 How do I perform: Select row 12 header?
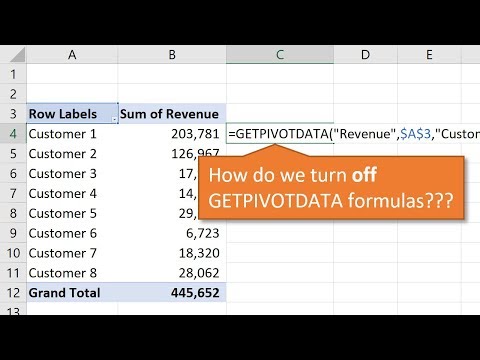tap(13, 293)
